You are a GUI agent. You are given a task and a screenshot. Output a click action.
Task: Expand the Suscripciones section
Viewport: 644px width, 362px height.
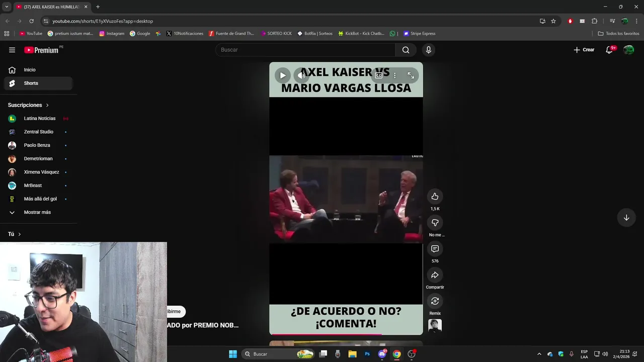pos(28,105)
